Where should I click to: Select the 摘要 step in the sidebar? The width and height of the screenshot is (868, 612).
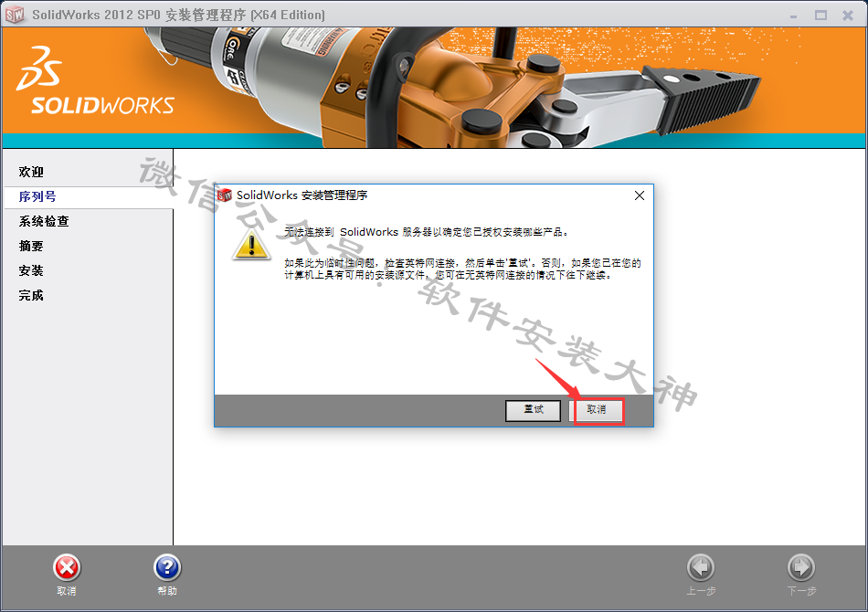(x=31, y=247)
